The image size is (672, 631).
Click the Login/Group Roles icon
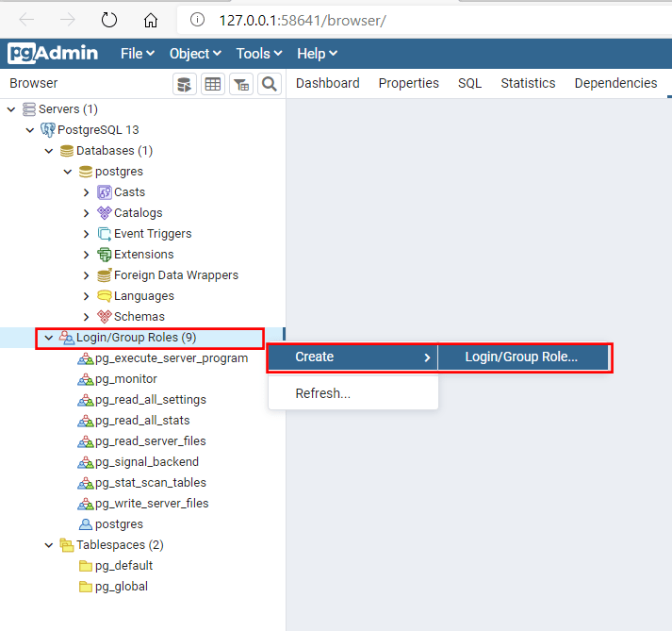pyautogui.click(x=66, y=338)
